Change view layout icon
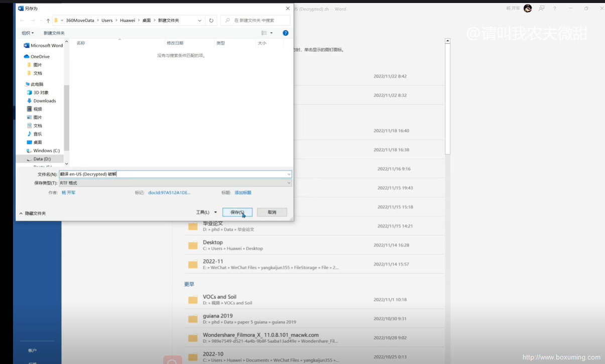Image resolution: width=605 pixels, height=364 pixels. coord(264,33)
